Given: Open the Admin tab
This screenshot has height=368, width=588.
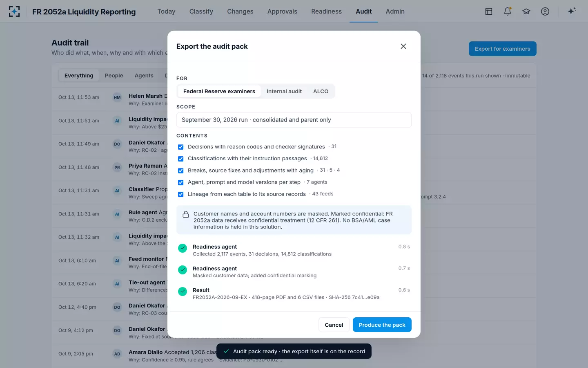Looking at the screenshot, I should click(395, 11).
